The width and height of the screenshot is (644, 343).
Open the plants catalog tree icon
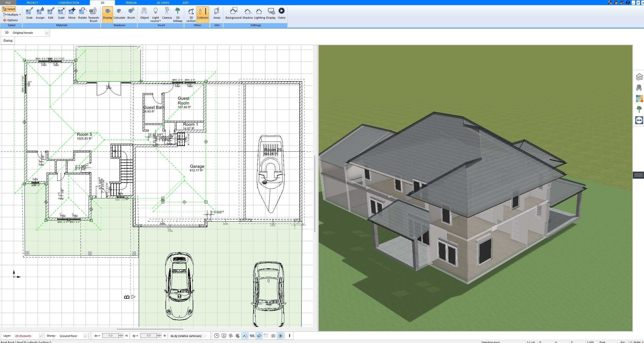639,109
